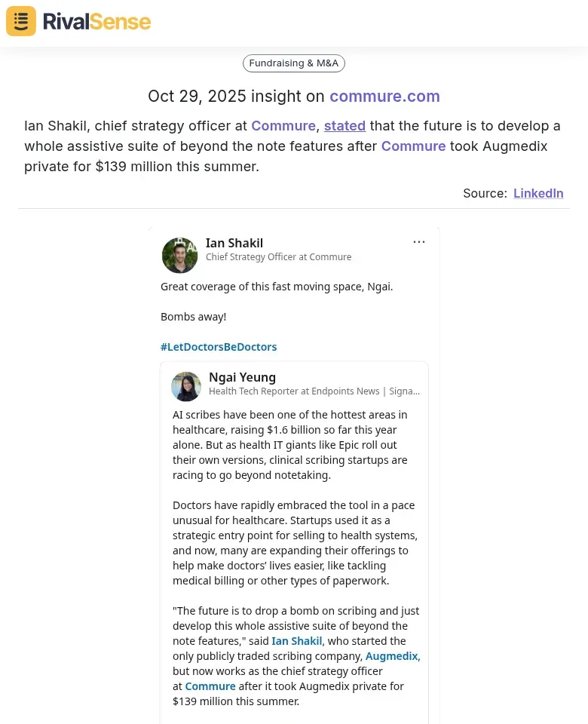Open the LinkedIn source link
This screenshot has height=724, width=588.
pyautogui.click(x=538, y=193)
